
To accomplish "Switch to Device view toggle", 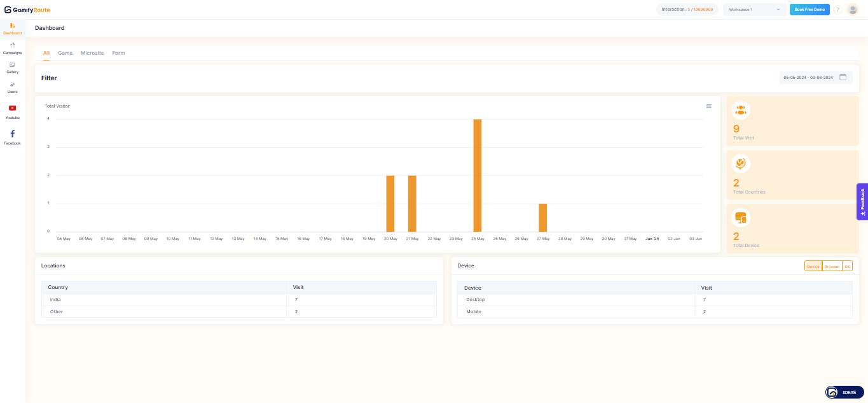I will 813,266.
